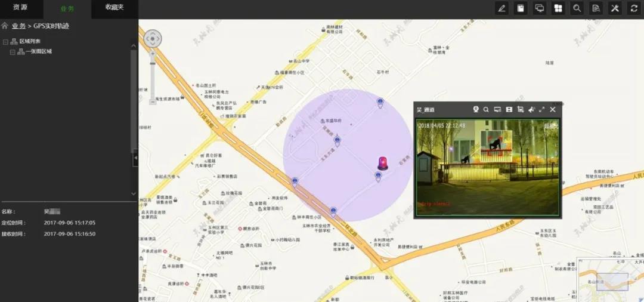Select the pen drawing tool in top toolbar
This screenshot has height=302, width=644.
[x=502, y=8]
